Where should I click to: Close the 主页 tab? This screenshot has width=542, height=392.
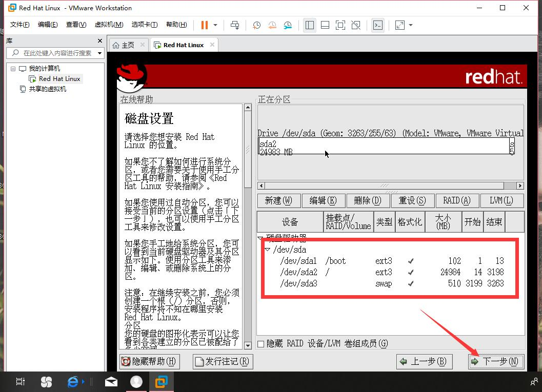[143, 45]
